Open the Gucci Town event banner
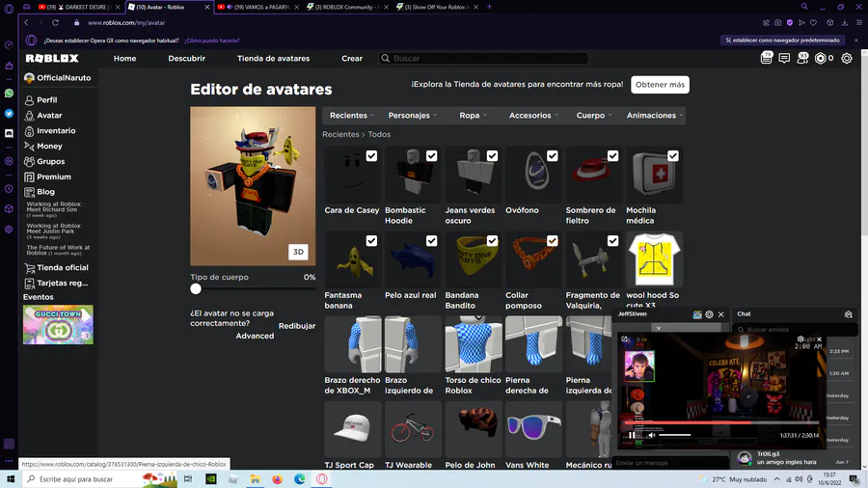The height and width of the screenshot is (488, 868). (x=58, y=325)
